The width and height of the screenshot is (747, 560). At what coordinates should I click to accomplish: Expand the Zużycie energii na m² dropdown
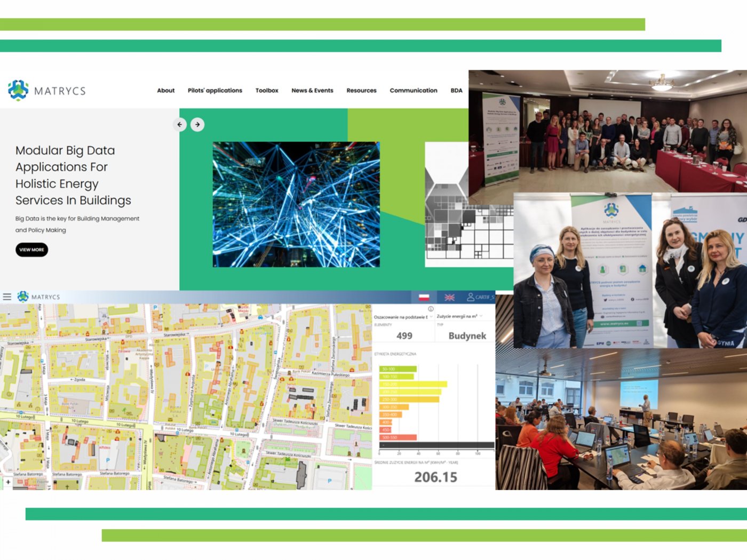(x=460, y=316)
